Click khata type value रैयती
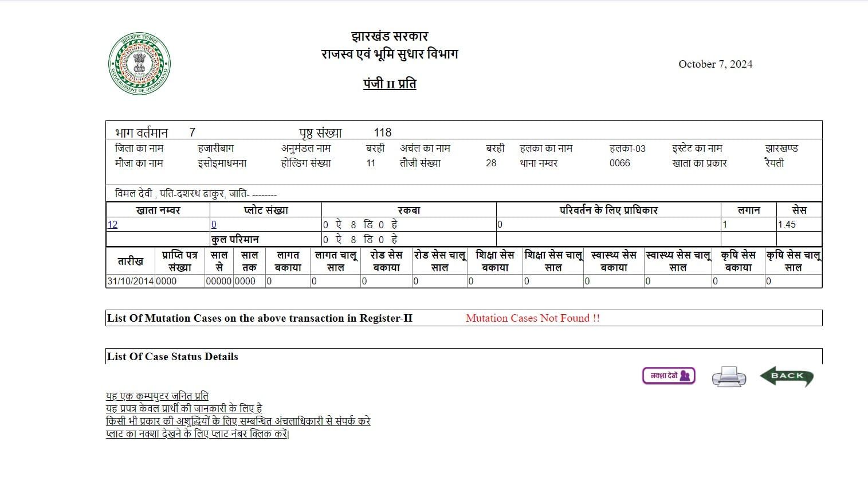 [x=774, y=163]
